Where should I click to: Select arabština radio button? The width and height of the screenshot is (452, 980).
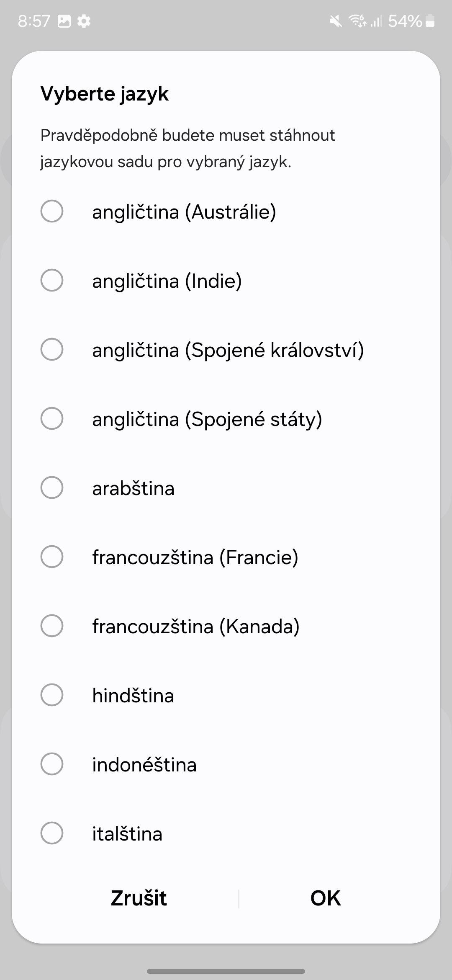tap(52, 487)
